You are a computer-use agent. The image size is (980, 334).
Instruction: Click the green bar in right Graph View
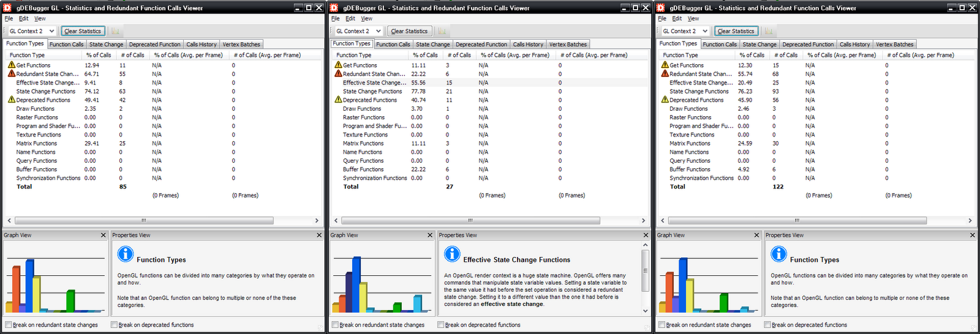[x=723, y=303]
